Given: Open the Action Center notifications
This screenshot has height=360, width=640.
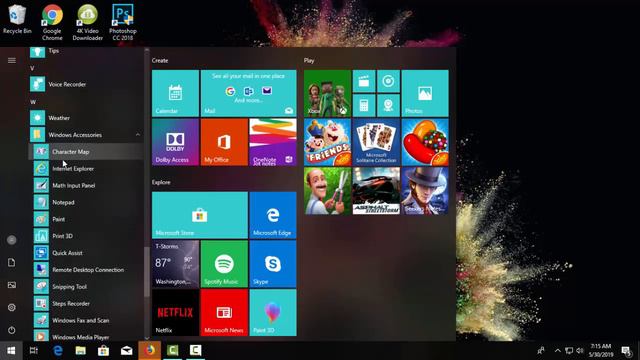Looking at the screenshot, I should click(x=626, y=351).
